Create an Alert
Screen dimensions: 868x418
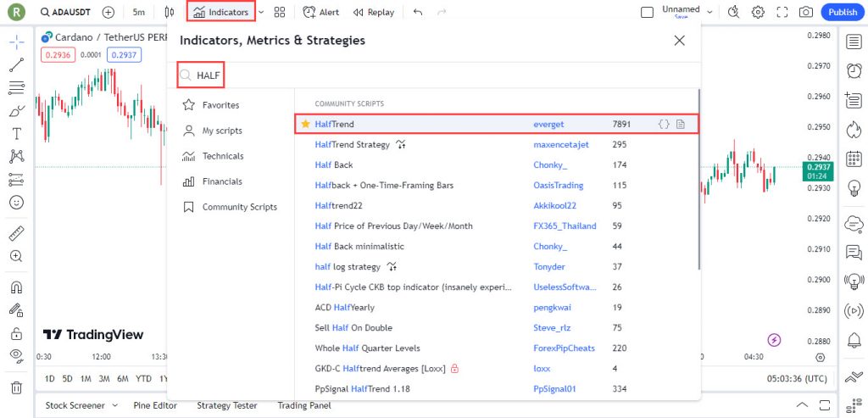[321, 12]
